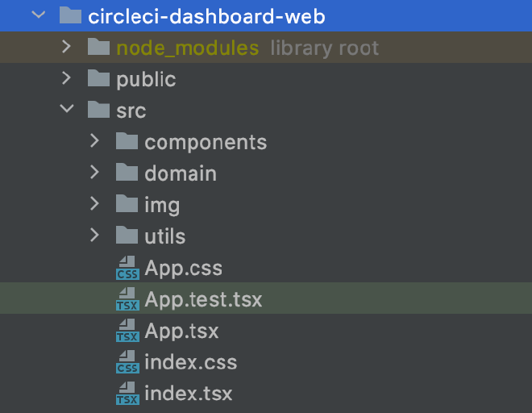Click the TSX file icon for index.tsx
532x413 pixels.
127,394
